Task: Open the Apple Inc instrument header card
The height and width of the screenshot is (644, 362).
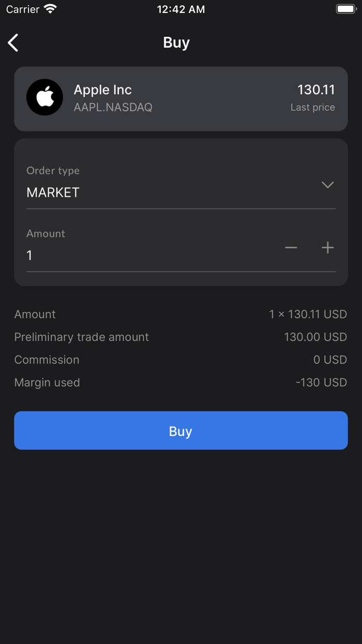Action: click(181, 98)
